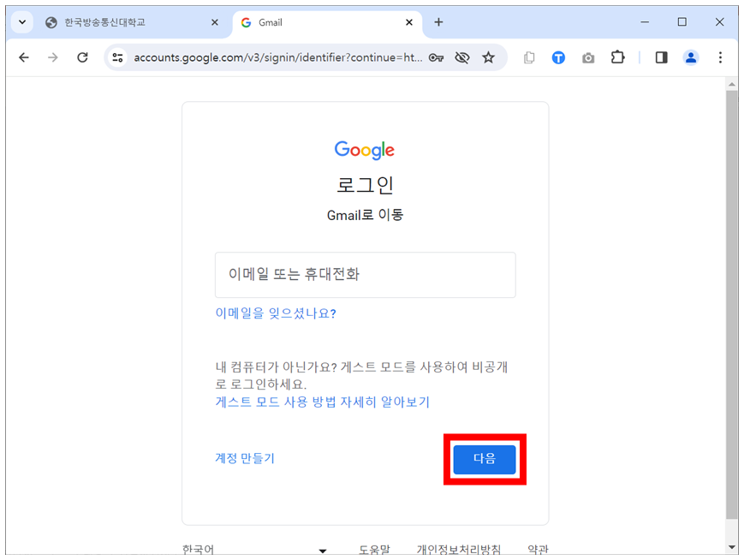Open a new tab with plus button

coord(438,22)
